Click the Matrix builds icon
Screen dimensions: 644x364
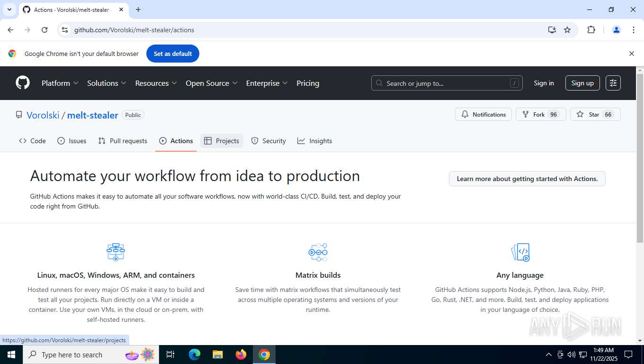pyautogui.click(x=318, y=252)
